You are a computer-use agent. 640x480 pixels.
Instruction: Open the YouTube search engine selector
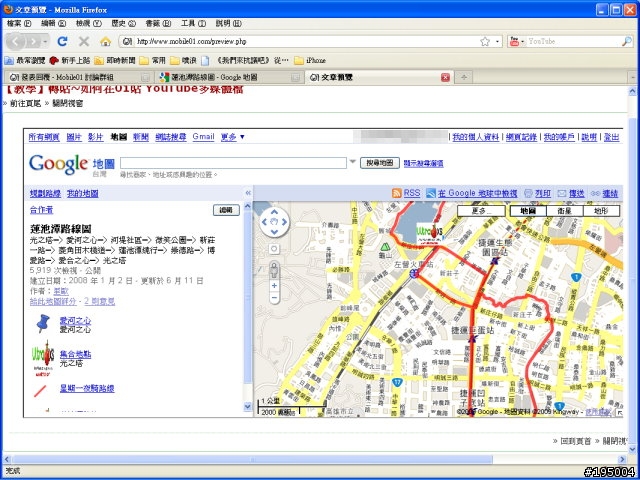click(517, 41)
